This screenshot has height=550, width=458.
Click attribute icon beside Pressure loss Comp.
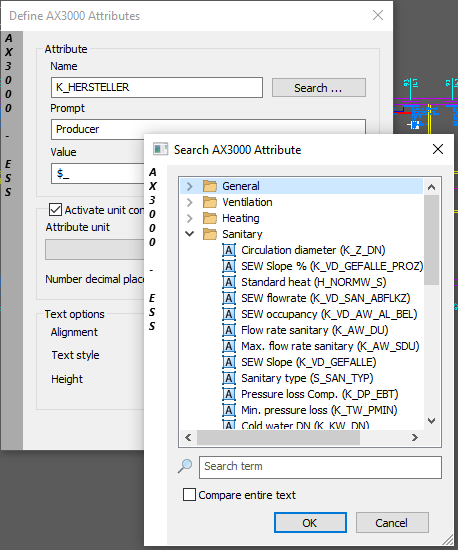point(229,394)
